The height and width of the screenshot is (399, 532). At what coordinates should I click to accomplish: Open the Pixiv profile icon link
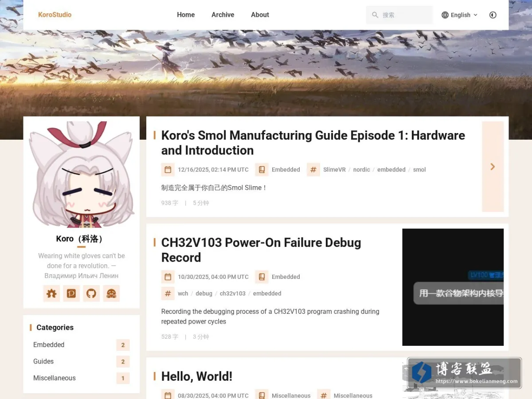(x=71, y=293)
